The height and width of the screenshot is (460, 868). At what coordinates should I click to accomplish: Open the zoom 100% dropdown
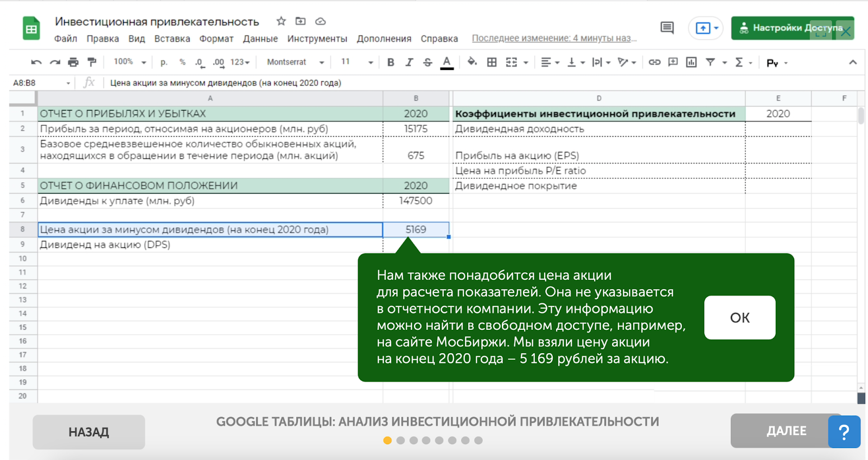click(130, 62)
